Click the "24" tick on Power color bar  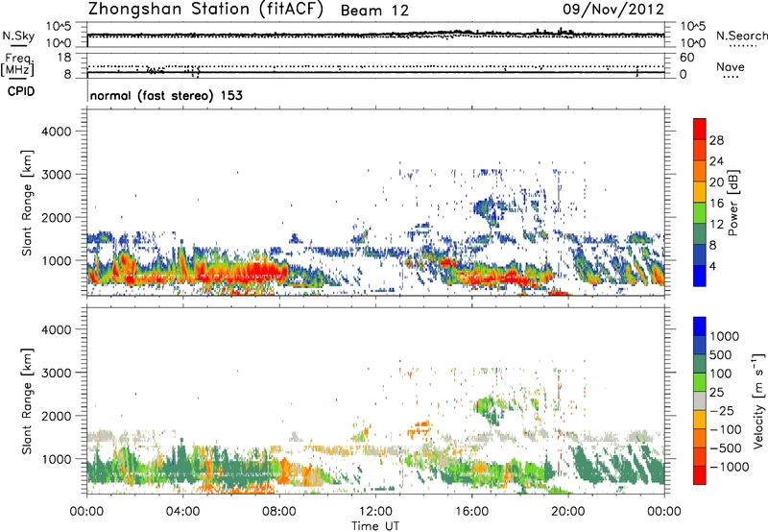716,161
